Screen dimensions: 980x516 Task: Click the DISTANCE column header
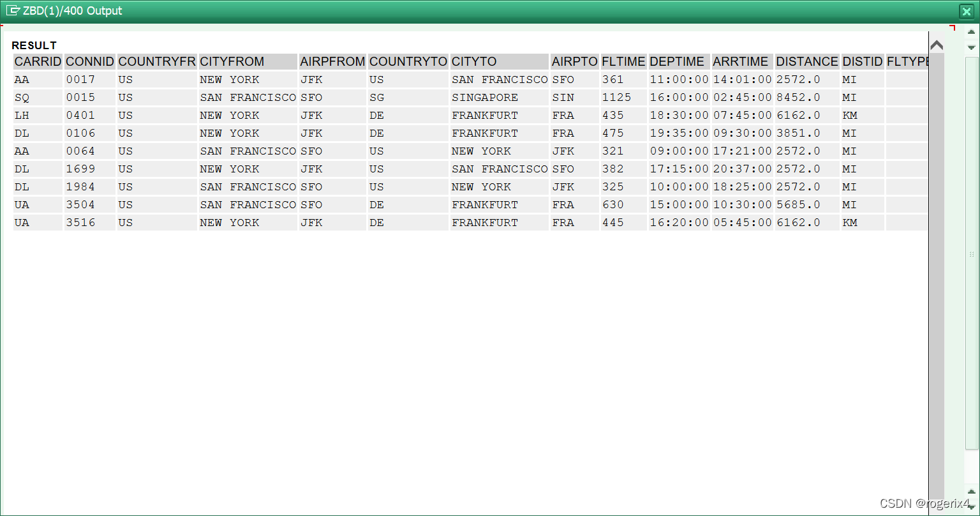(807, 62)
